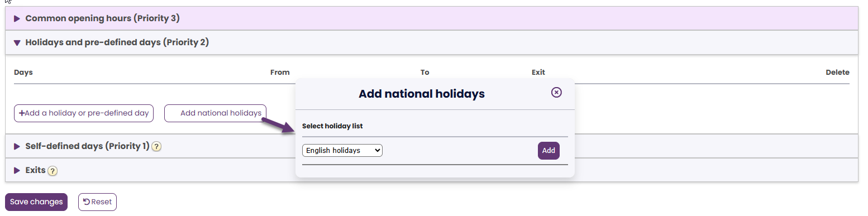Click the circular arrow icon in Reset
Screen dimensions: 868x216
click(x=87, y=202)
